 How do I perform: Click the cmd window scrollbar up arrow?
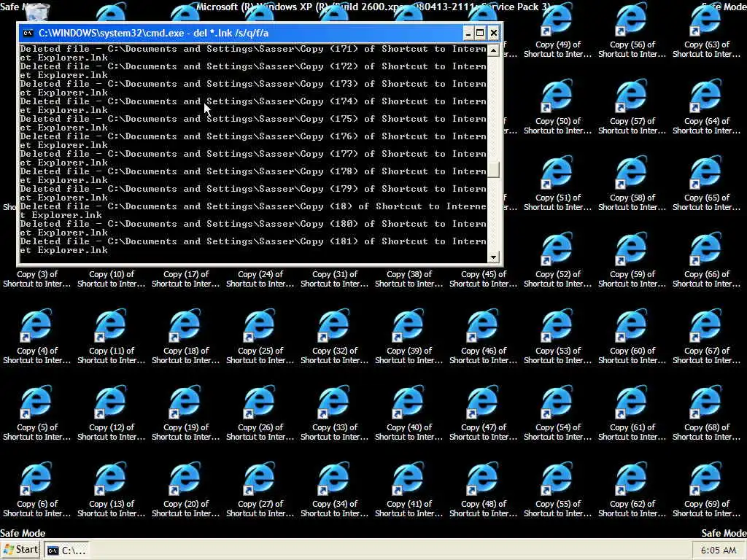(x=494, y=50)
